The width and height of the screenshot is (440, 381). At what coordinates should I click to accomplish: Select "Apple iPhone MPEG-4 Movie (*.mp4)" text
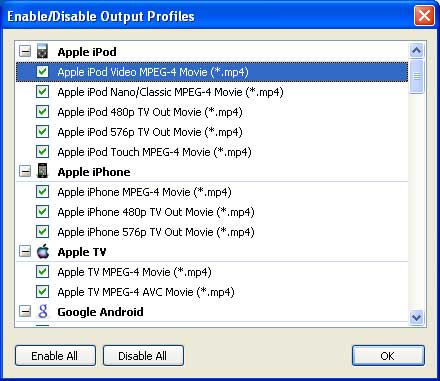[x=144, y=192]
